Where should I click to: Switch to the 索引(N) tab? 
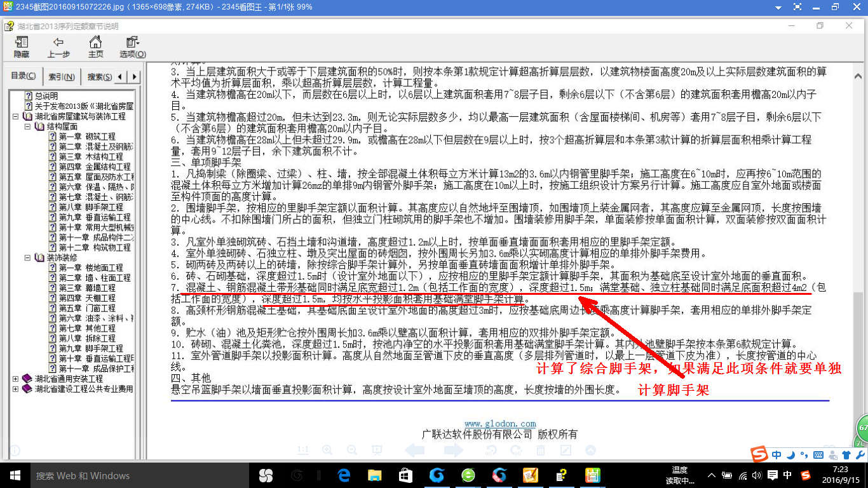62,77
